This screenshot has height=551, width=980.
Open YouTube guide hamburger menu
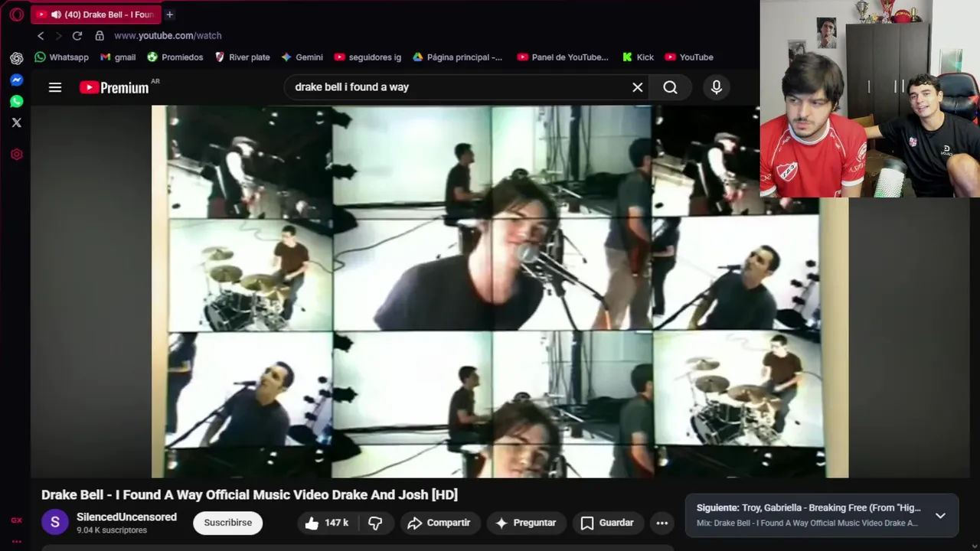[55, 87]
